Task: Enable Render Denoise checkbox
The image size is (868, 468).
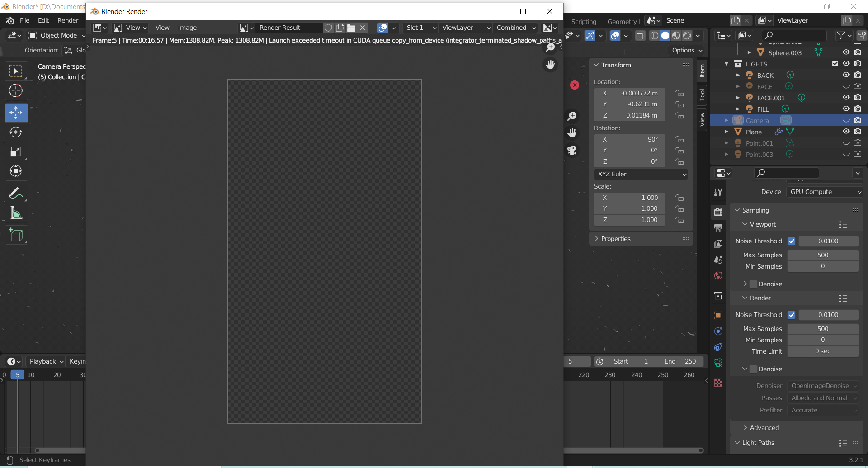Action: tap(753, 369)
